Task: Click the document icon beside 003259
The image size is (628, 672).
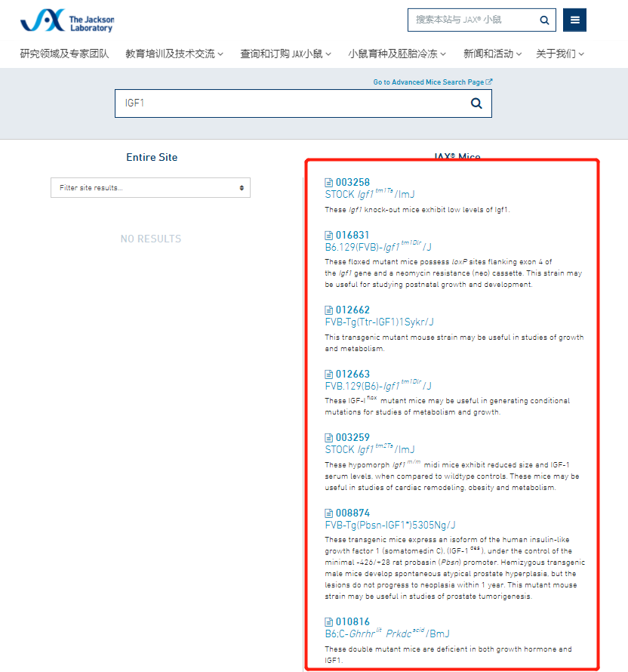Action: (328, 438)
